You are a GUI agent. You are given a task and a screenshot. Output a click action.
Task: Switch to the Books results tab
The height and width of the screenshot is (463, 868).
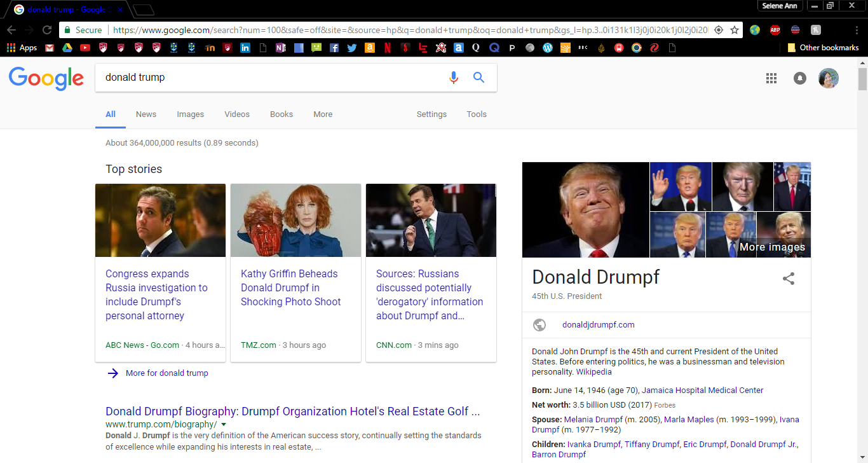tap(281, 114)
